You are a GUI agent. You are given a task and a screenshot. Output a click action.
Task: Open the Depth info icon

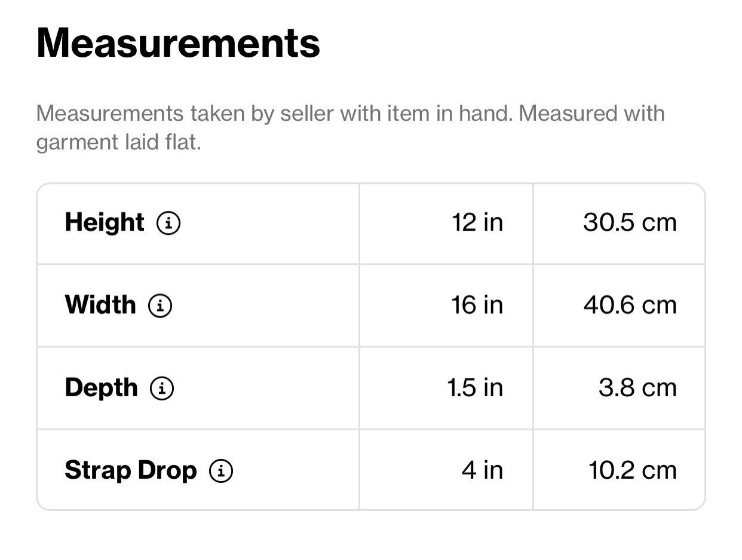[162, 388]
